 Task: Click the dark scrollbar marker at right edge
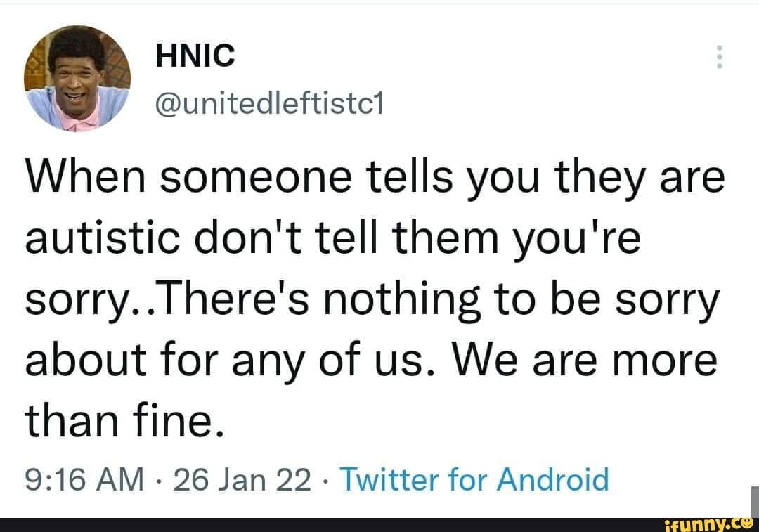tap(754, 500)
